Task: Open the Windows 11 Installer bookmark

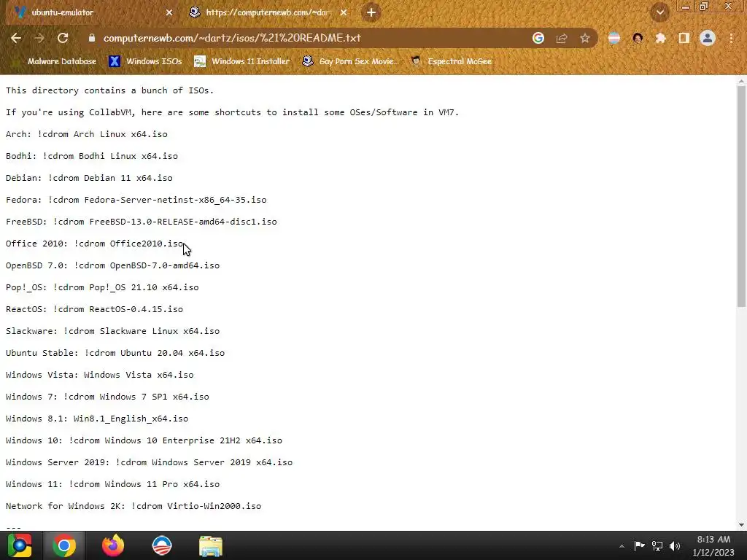Action: 242,61
